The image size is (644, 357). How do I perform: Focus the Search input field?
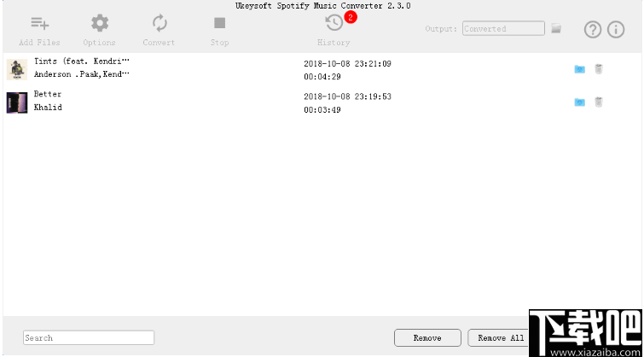coord(89,337)
